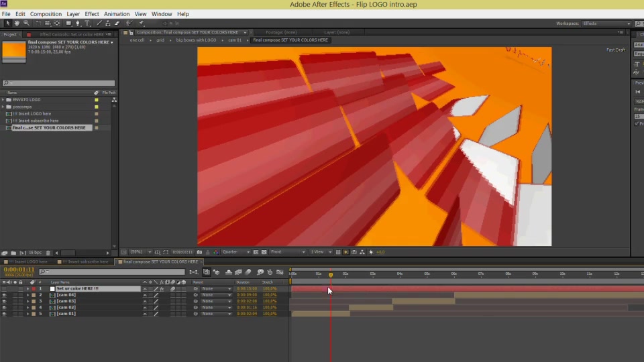Screen dimensions: 644x362
Task: Click create new folder icon in Project panel
Action: click(13, 253)
